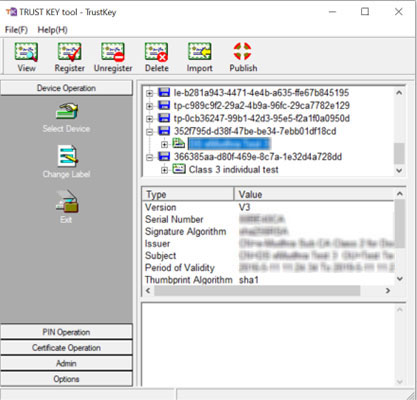Click the TrustKey app icon in title bar
This screenshot has height=400, width=417.
coord(11,12)
